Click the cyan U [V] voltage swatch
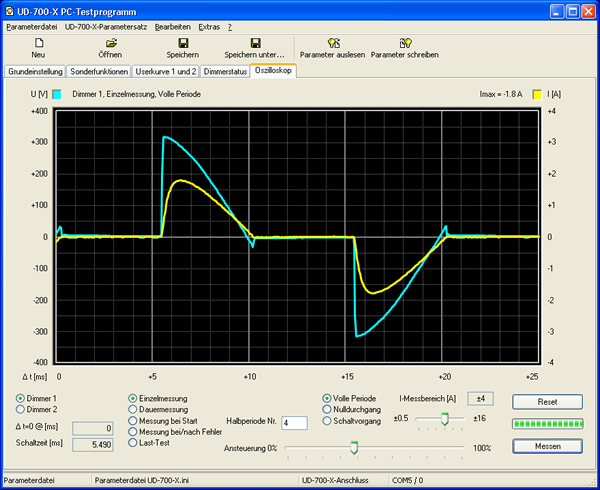Image resolution: width=600 pixels, height=490 pixels. (58, 94)
